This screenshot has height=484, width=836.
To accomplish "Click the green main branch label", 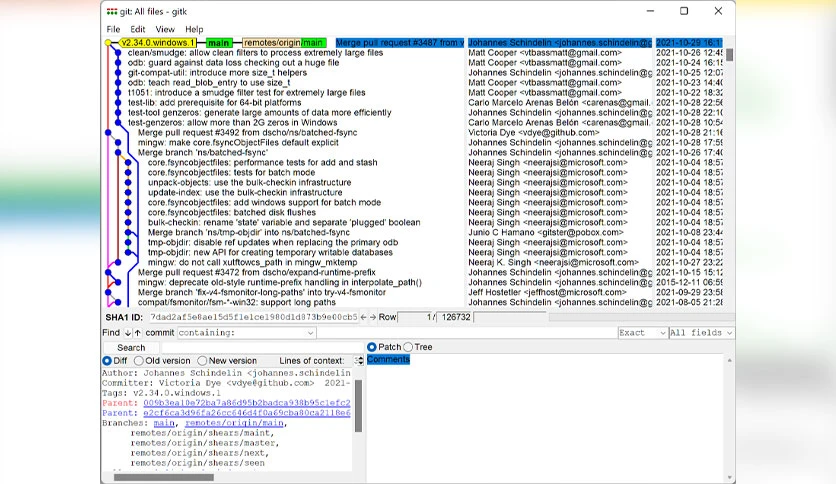I will [x=219, y=43].
